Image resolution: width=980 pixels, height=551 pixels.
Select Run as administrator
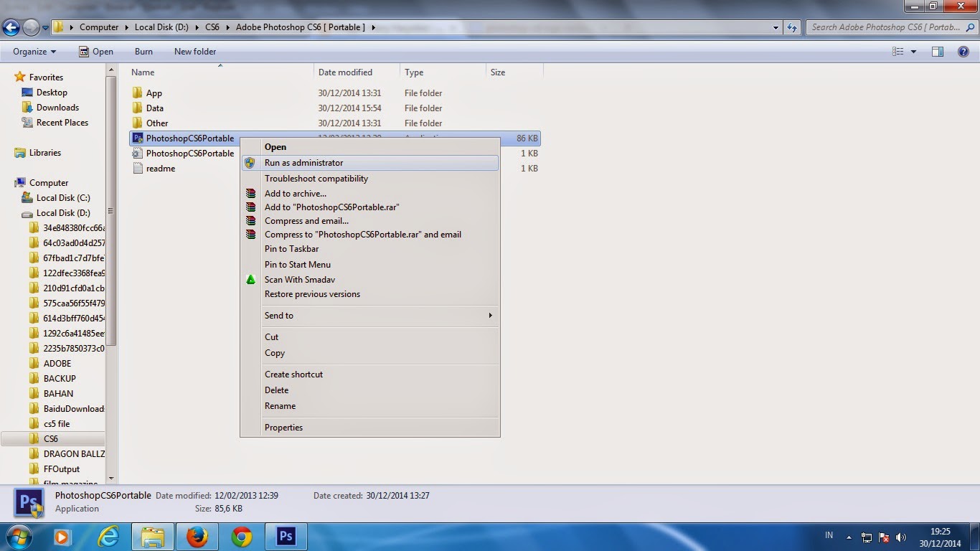[370, 163]
